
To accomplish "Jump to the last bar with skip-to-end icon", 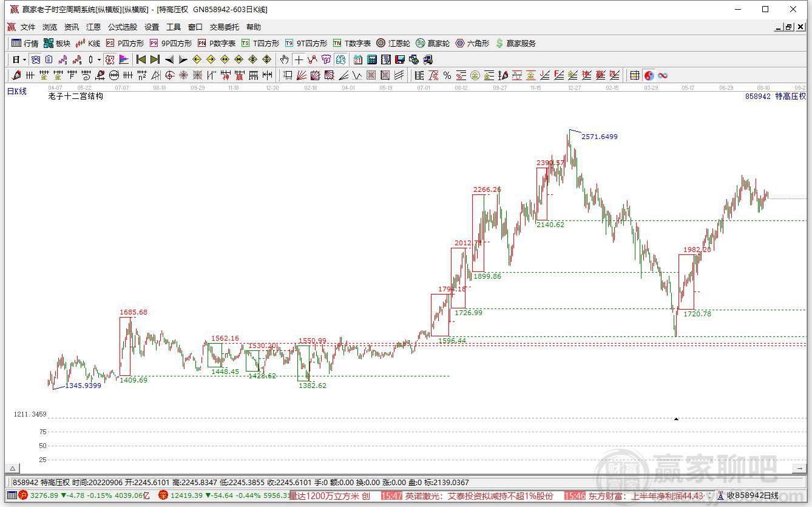I will click(x=155, y=60).
